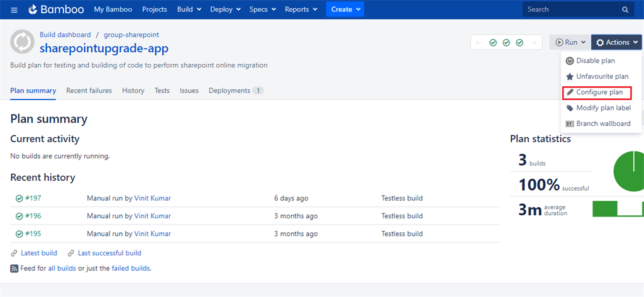Open Vinit Kumar link on build #196 row

coord(152,216)
